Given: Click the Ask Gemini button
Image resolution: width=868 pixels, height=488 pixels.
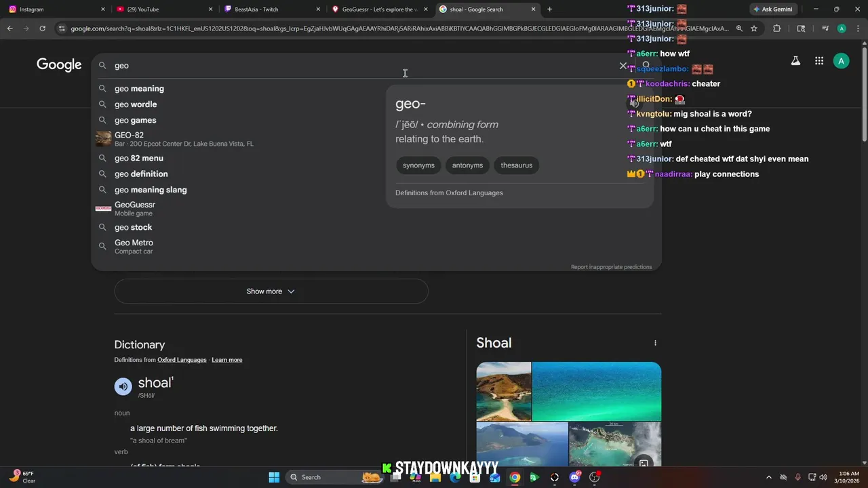Looking at the screenshot, I should click(773, 9).
